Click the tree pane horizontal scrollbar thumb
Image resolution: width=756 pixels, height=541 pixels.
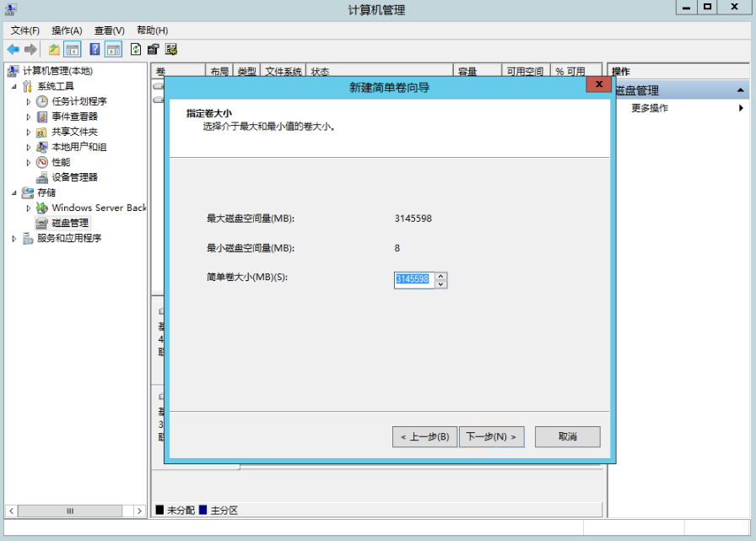coord(70,511)
